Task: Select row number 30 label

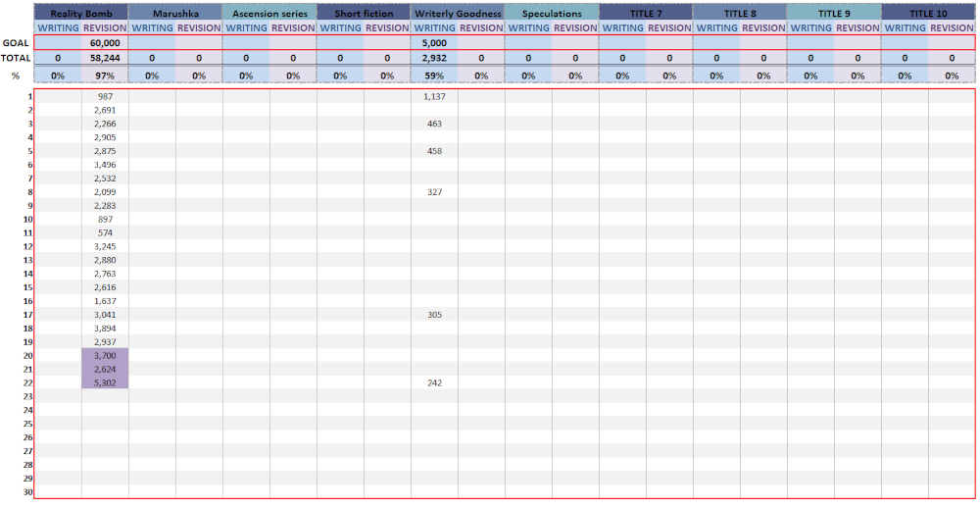Action: [x=28, y=492]
